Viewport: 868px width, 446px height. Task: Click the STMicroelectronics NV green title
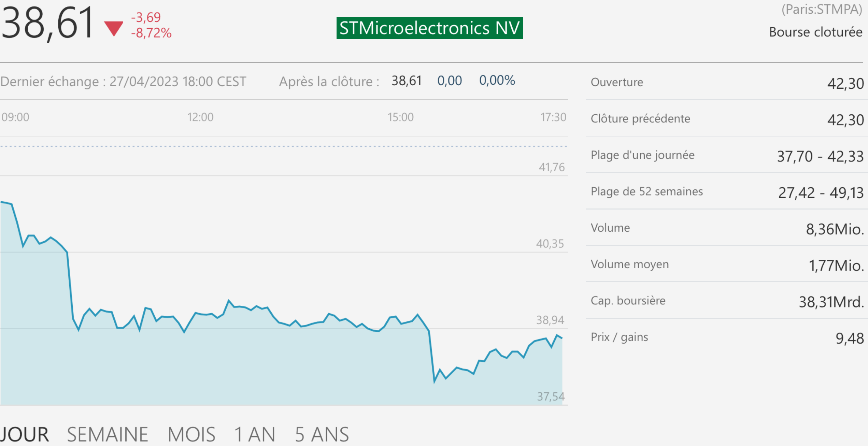tap(429, 28)
